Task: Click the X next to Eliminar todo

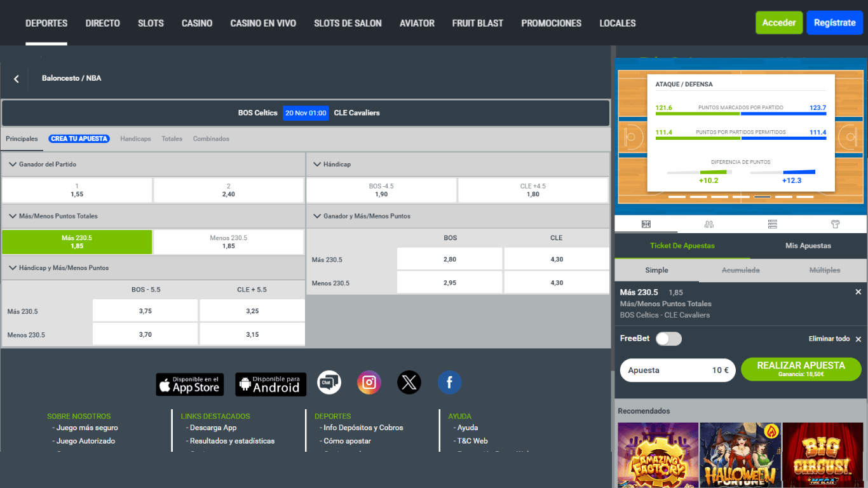Action: [x=858, y=339]
